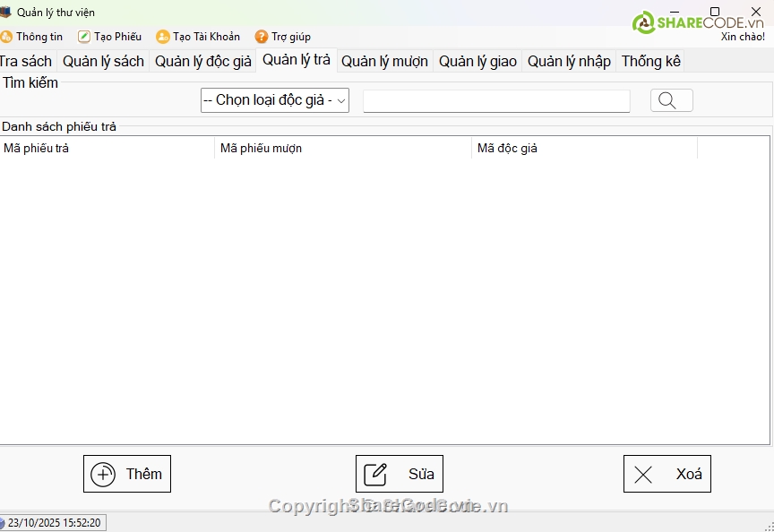Click inside the search text field

click(x=495, y=101)
